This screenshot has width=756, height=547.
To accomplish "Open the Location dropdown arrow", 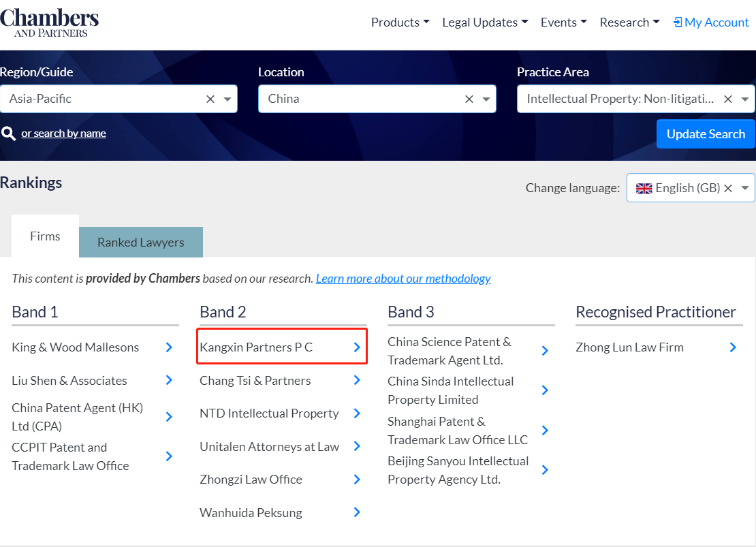I will tap(486, 99).
